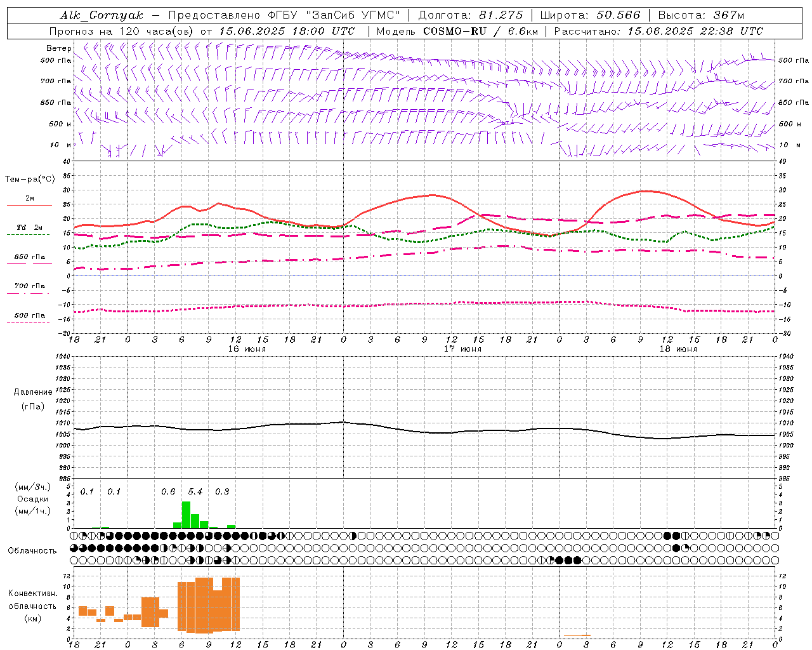
Task: Click the Давление axis title
Action: click(x=33, y=392)
